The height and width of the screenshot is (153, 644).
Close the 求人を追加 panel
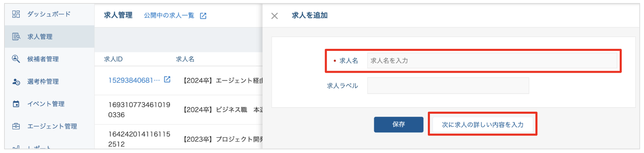pyautogui.click(x=274, y=16)
